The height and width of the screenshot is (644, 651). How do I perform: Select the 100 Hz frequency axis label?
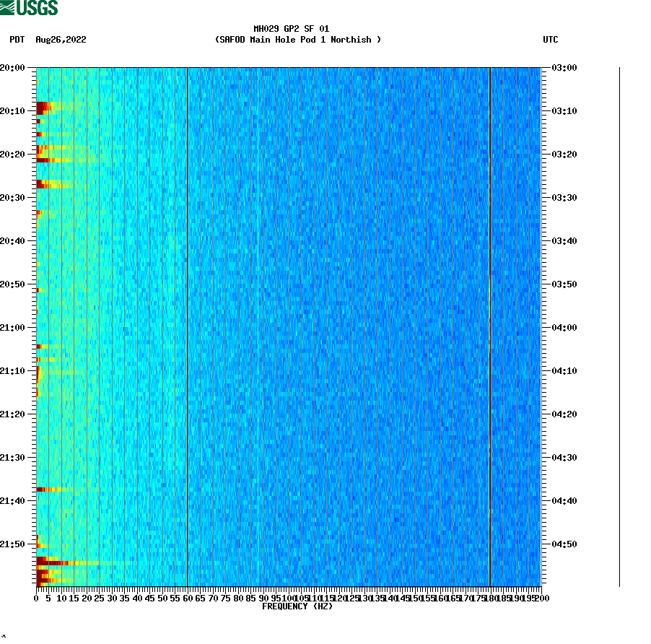click(x=287, y=599)
